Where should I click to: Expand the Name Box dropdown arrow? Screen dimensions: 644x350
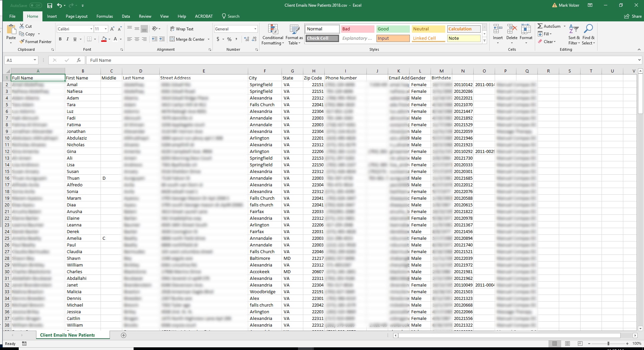tap(35, 60)
